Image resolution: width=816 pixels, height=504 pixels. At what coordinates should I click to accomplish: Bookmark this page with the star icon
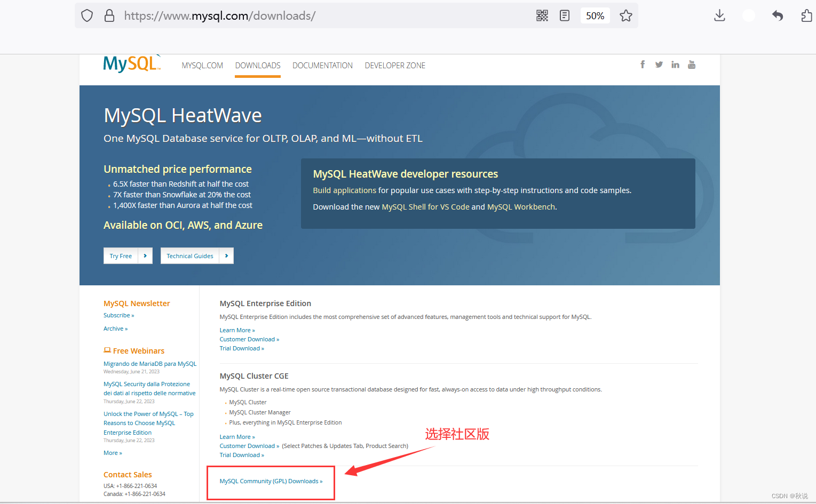[x=626, y=15]
